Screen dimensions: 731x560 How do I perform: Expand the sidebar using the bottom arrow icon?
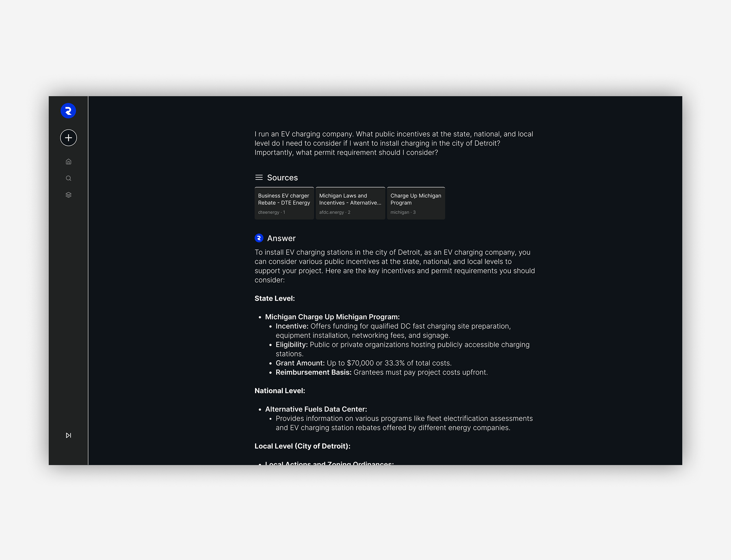68,435
